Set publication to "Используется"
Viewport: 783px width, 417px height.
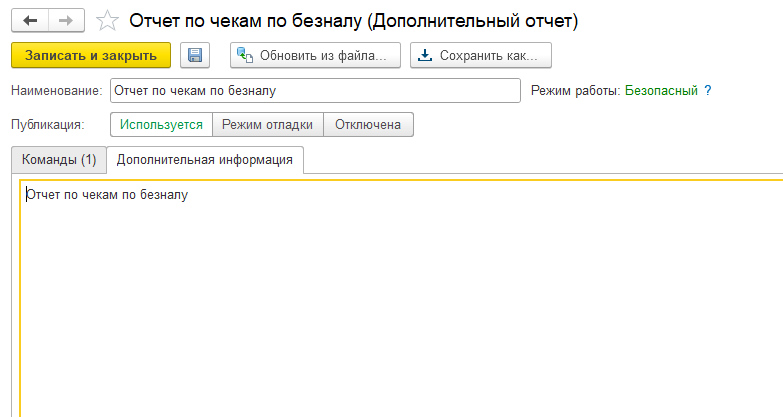tap(161, 125)
